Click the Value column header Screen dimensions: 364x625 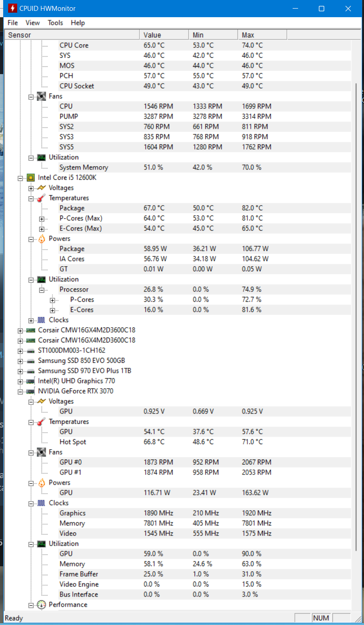coord(164,35)
